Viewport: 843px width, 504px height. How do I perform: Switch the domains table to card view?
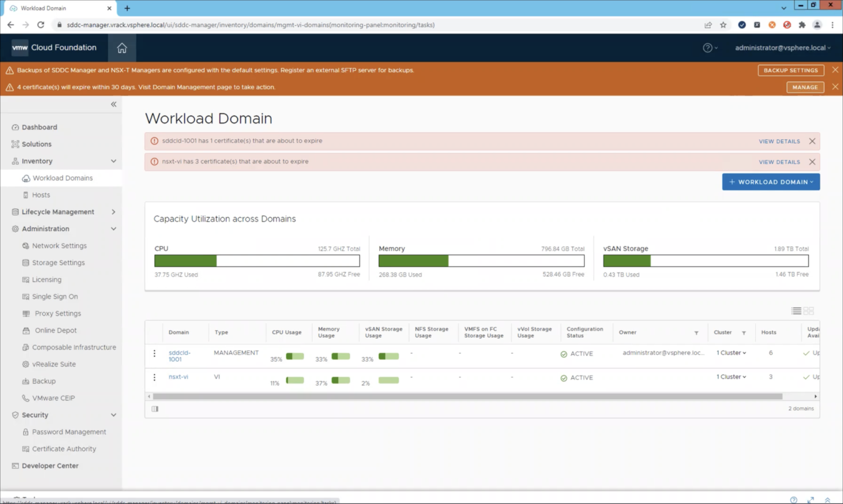point(808,311)
